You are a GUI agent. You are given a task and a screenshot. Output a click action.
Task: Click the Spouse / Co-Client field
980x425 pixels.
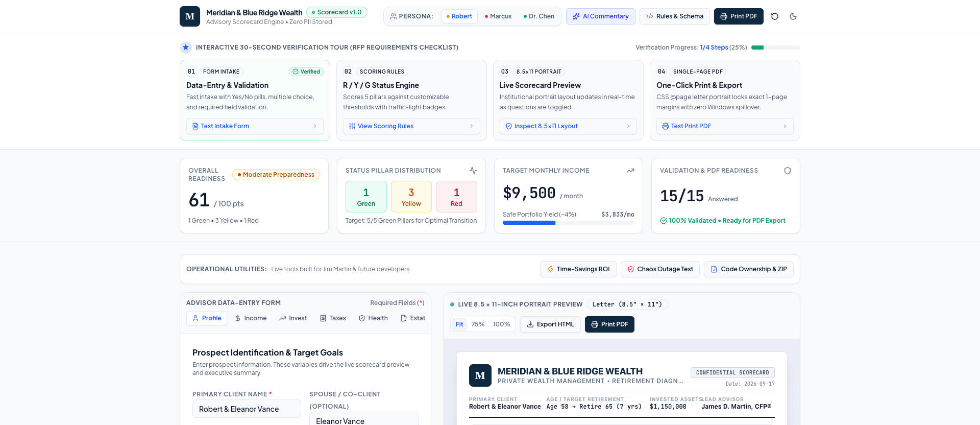pos(364,419)
